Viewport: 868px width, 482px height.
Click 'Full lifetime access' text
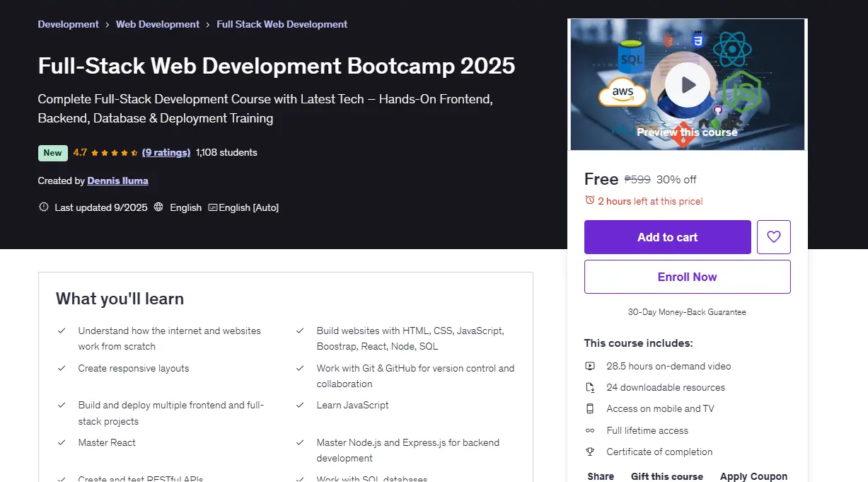click(647, 430)
